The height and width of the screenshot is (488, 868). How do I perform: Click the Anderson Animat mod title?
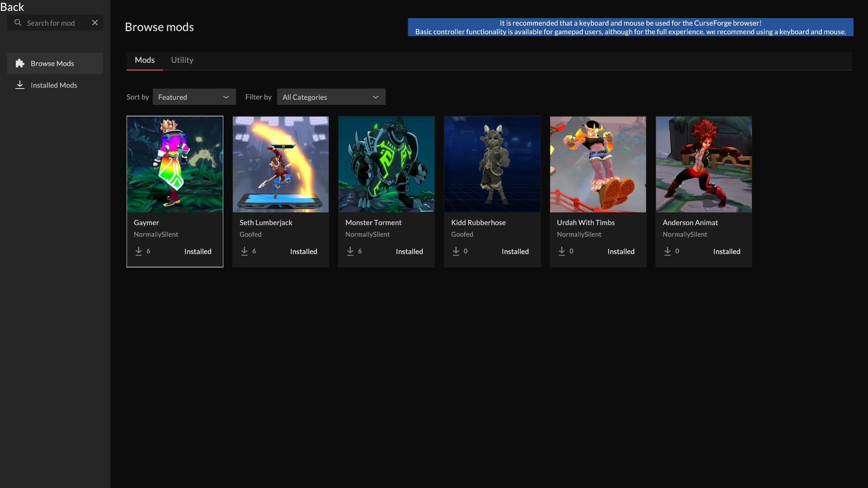690,223
